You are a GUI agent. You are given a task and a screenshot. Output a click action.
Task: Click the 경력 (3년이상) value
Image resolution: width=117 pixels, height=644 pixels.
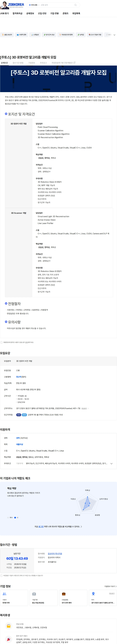click(22, 438)
